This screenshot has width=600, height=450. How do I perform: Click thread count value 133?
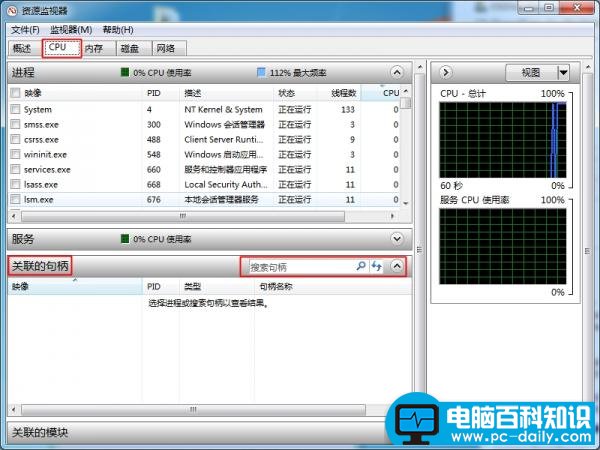point(348,109)
